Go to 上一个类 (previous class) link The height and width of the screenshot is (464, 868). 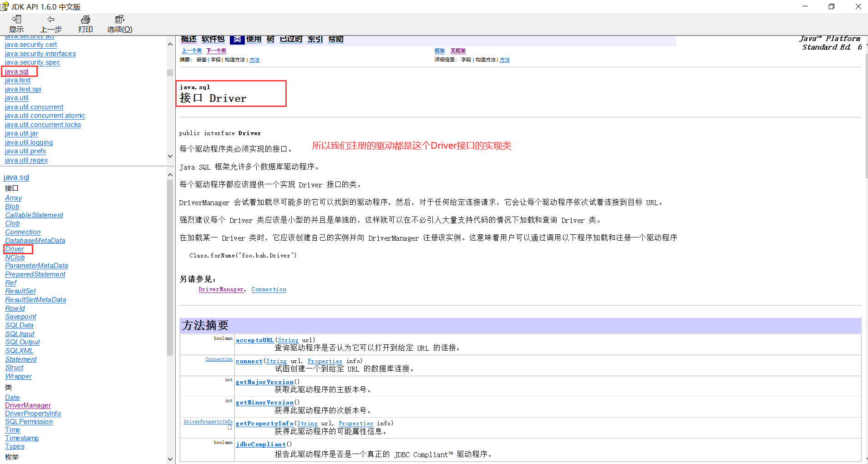[x=192, y=51]
